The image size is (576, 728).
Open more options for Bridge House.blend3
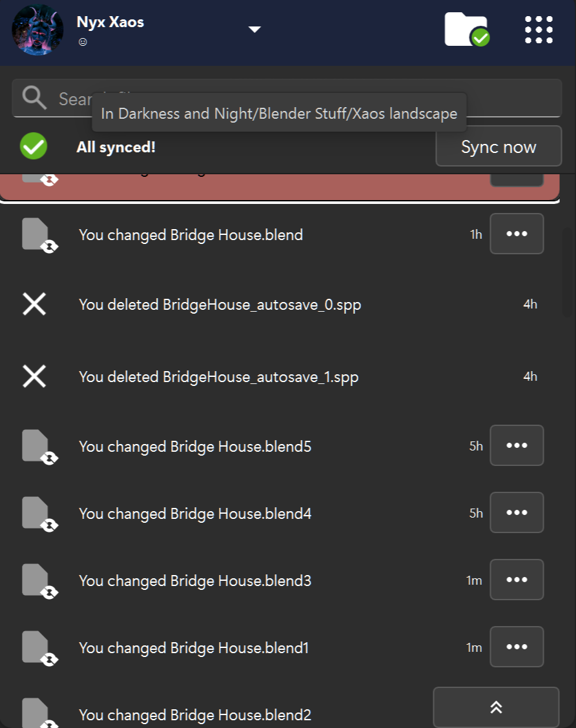click(x=517, y=580)
